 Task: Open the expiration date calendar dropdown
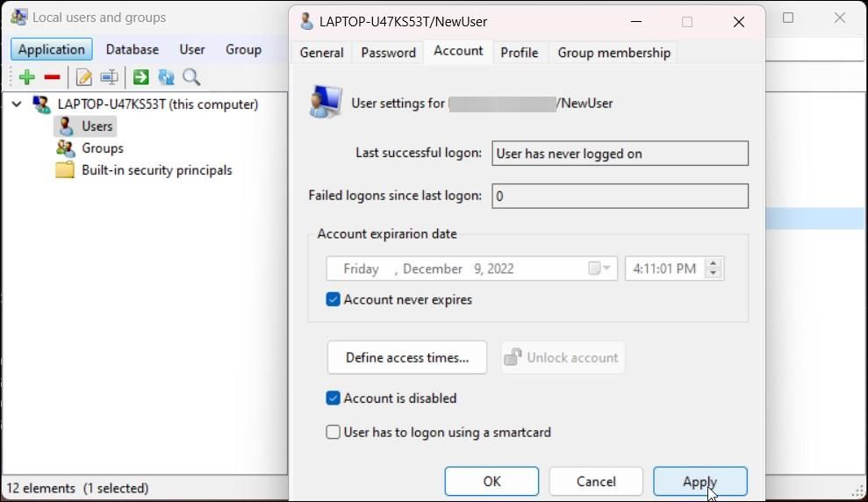pyautogui.click(x=599, y=269)
